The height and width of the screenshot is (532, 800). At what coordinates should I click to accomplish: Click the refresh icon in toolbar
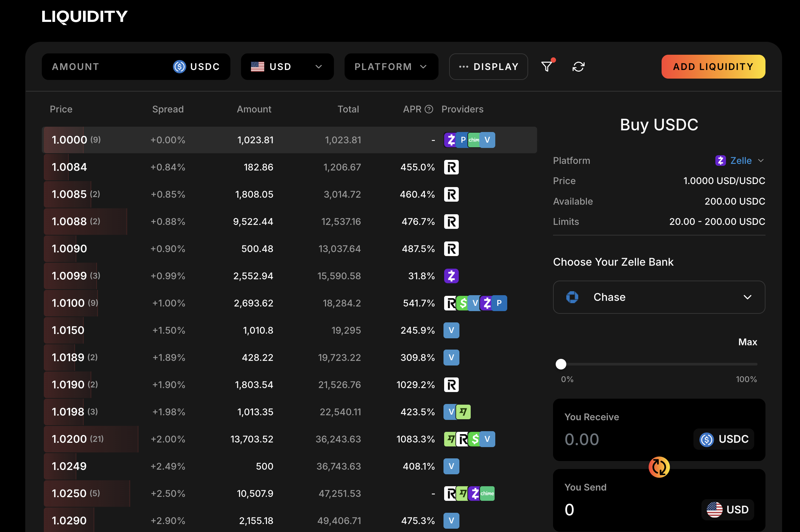(578, 66)
